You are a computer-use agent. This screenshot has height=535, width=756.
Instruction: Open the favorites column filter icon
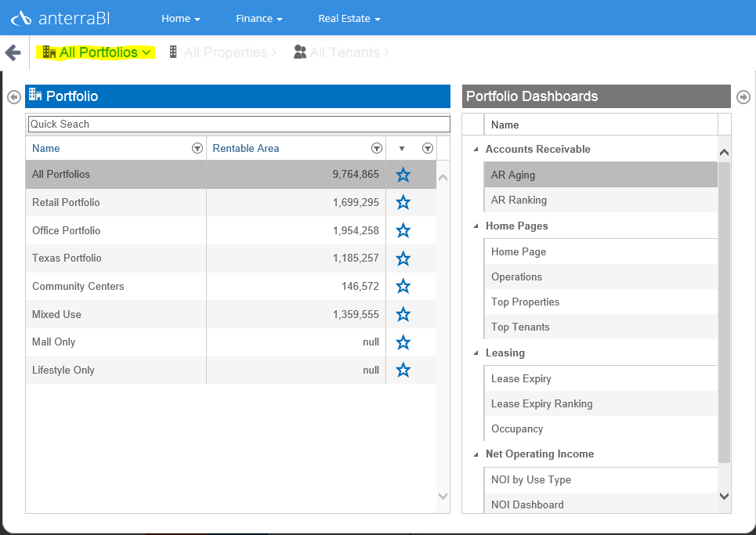[428, 149]
